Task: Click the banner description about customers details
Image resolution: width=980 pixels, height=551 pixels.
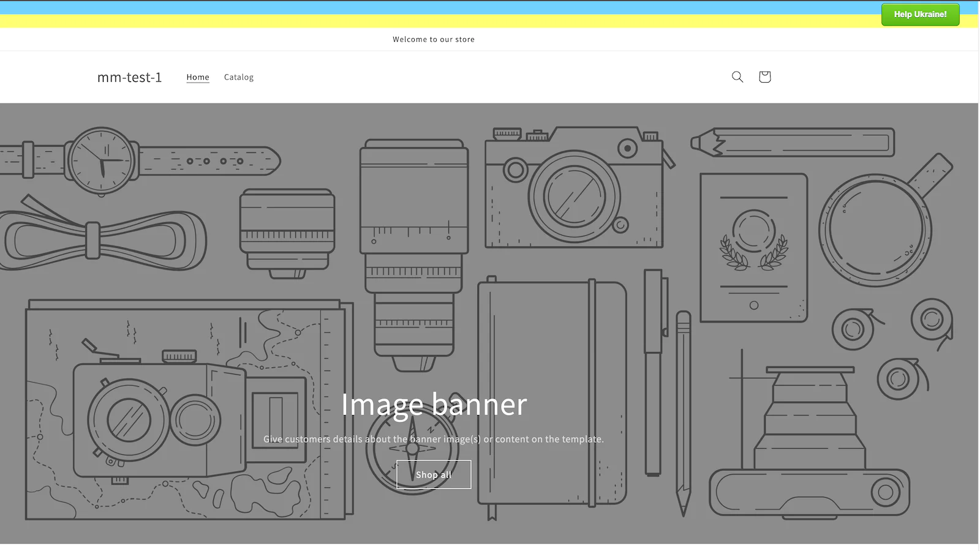Action: tap(433, 439)
